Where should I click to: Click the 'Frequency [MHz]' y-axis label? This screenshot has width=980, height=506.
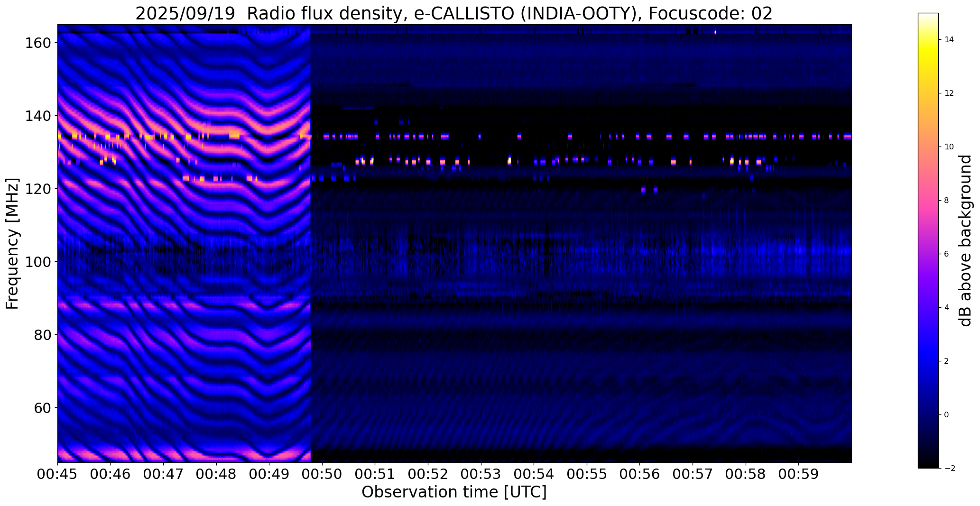coord(12,243)
